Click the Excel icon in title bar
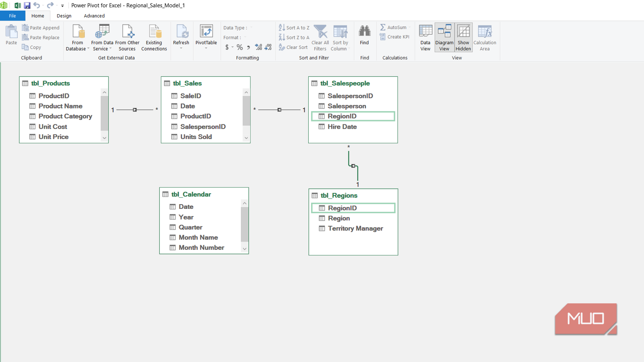This screenshot has width=644, height=362. click(18, 6)
